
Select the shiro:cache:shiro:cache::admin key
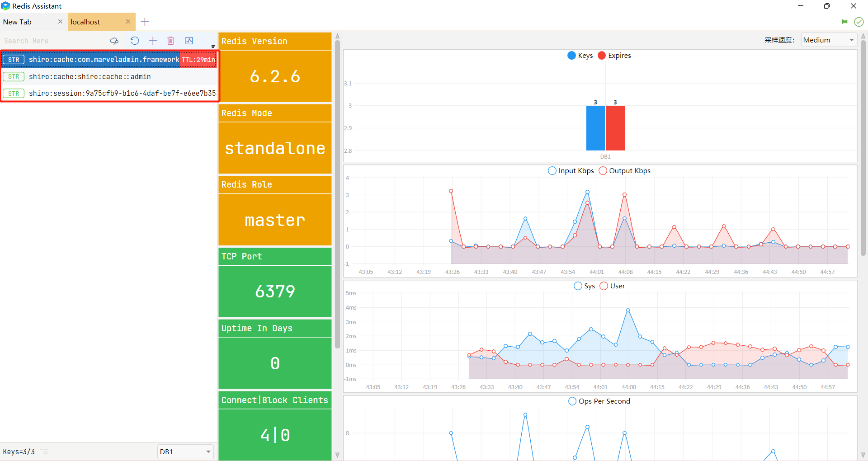pos(90,77)
